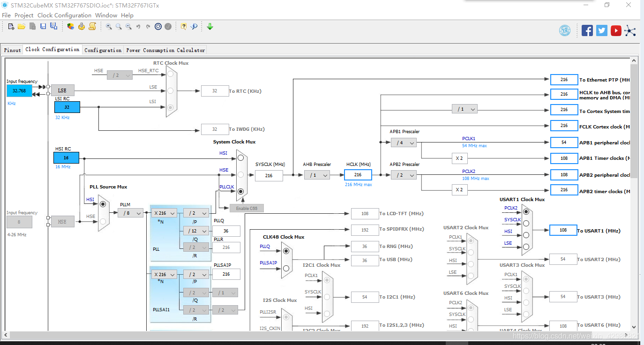Click the generate report colored icon
The width and height of the screenshot is (644, 345).
[70, 27]
